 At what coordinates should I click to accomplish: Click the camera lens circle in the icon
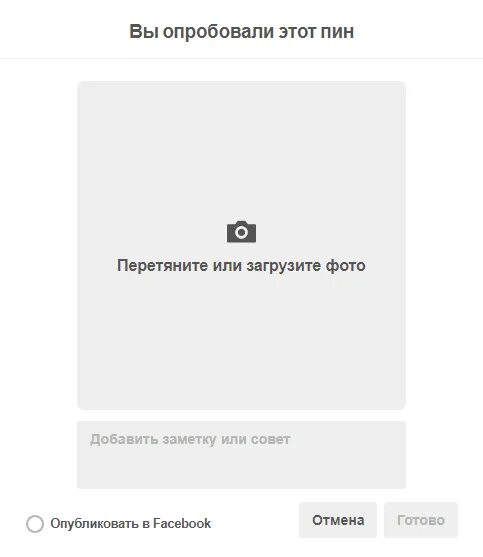click(242, 233)
